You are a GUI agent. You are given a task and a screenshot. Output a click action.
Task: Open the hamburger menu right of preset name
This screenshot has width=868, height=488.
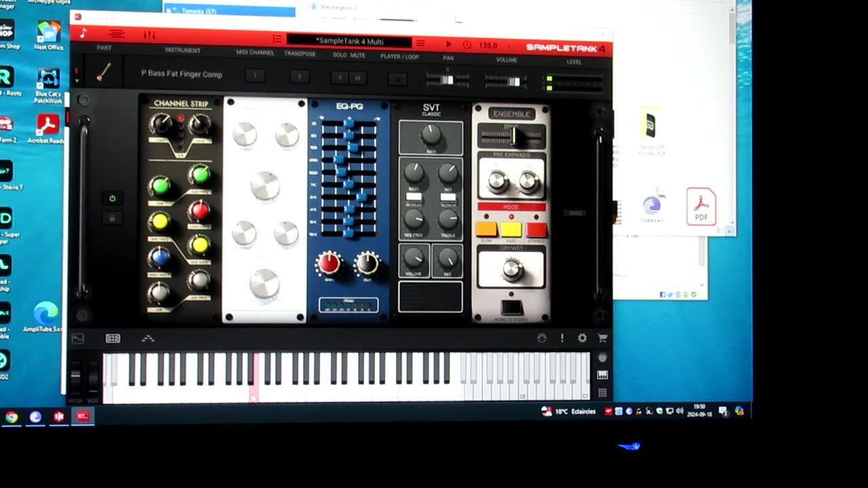point(420,43)
